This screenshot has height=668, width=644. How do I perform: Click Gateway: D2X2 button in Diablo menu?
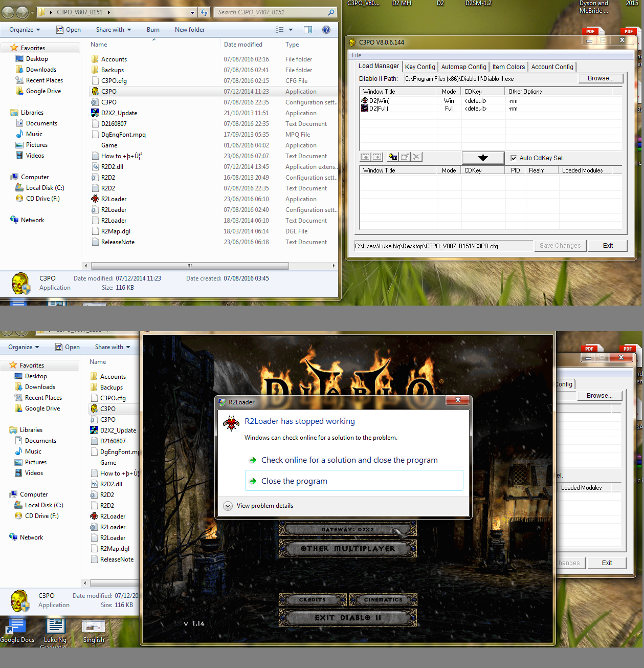point(347,529)
